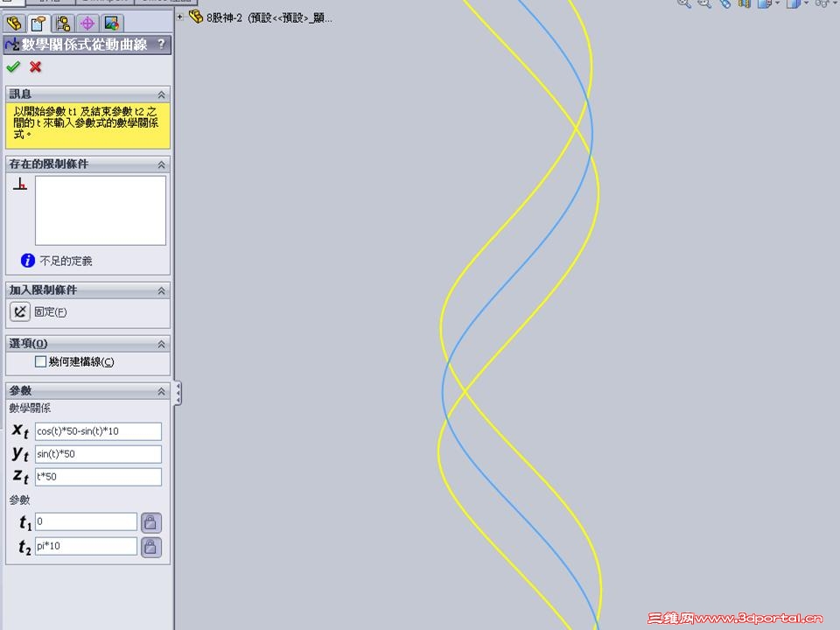The height and width of the screenshot is (630, 840).
Task: Edit the Yt equation sin(t)*50 field
Action: (98, 454)
